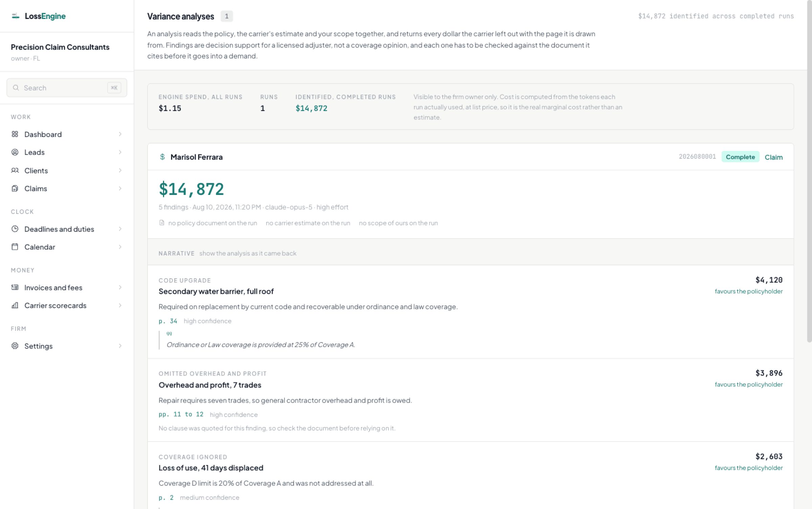Click the $1.15 engine spend value

pyautogui.click(x=170, y=109)
